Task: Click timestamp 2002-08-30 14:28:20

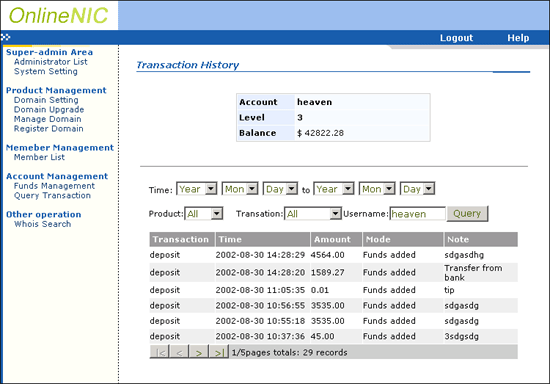Action: click(x=260, y=272)
